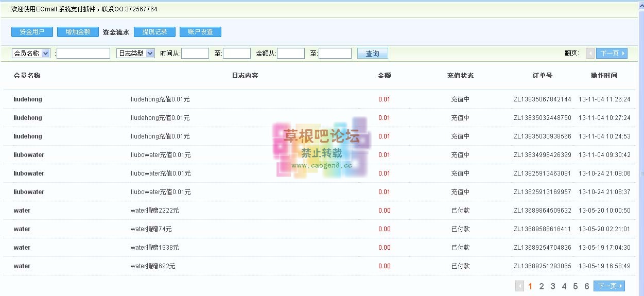Click the end time 至 field
This screenshot has width=644, height=296.
[237, 54]
